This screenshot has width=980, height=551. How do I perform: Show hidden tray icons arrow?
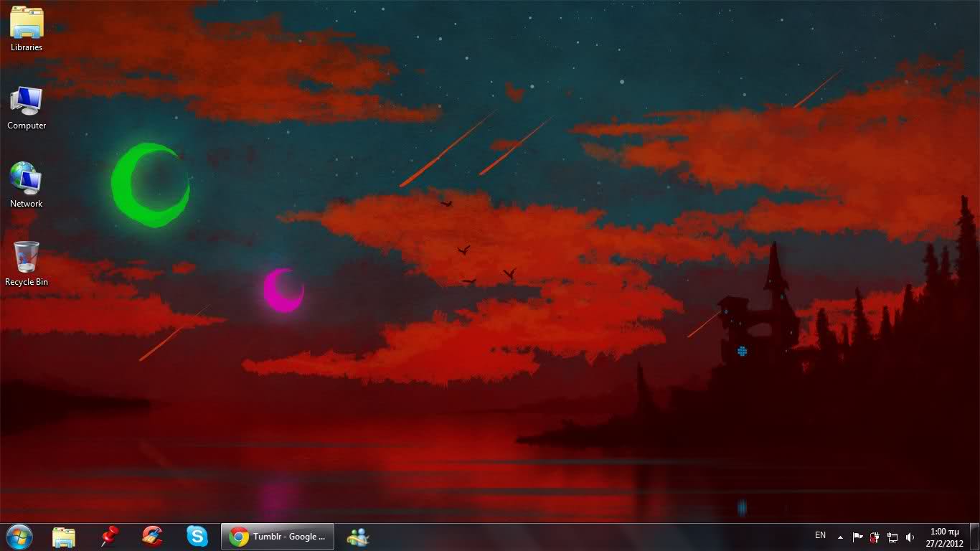[x=840, y=537]
